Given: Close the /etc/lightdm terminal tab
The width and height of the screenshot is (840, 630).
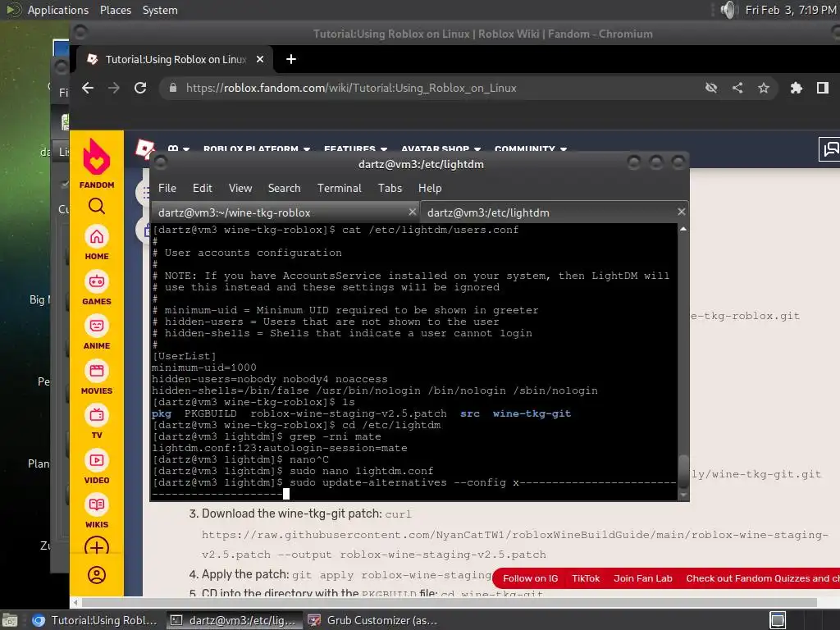Looking at the screenshot, I should pyautogui.click(x=682, y=212).
